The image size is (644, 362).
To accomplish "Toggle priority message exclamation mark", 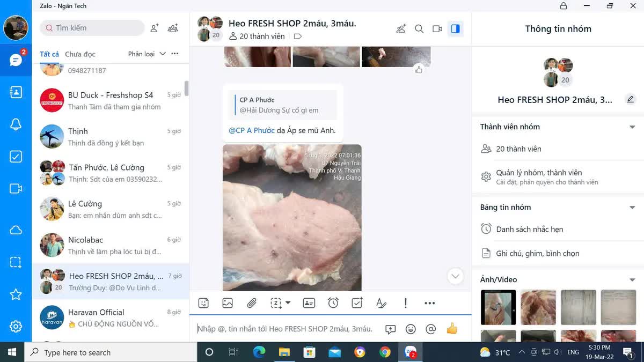I will [x=406, y=303].
